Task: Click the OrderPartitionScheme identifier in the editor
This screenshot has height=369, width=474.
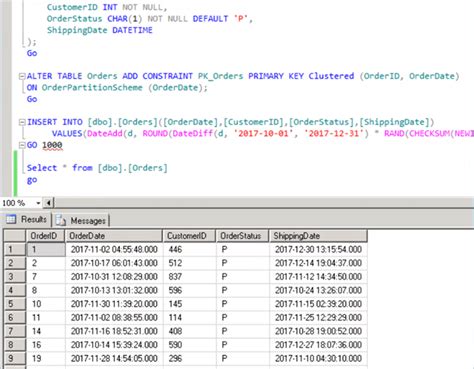Action: [x=92, y=88]
